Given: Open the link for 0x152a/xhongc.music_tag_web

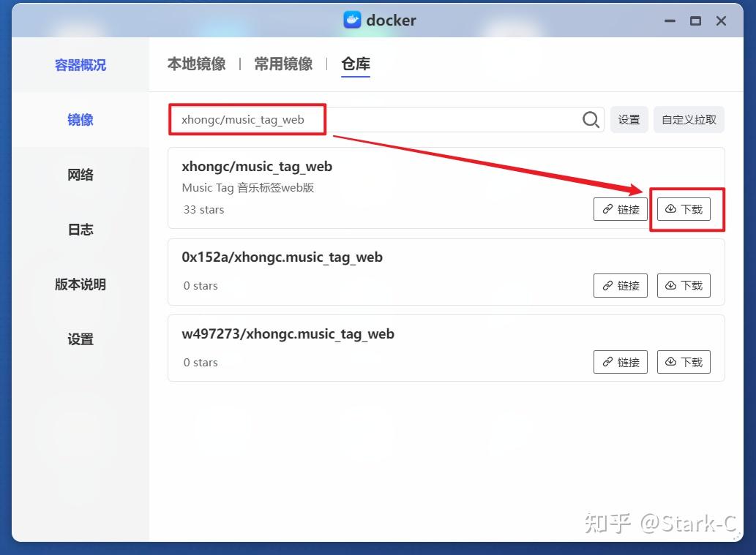Looking at the screenshot, I should 620,285.
